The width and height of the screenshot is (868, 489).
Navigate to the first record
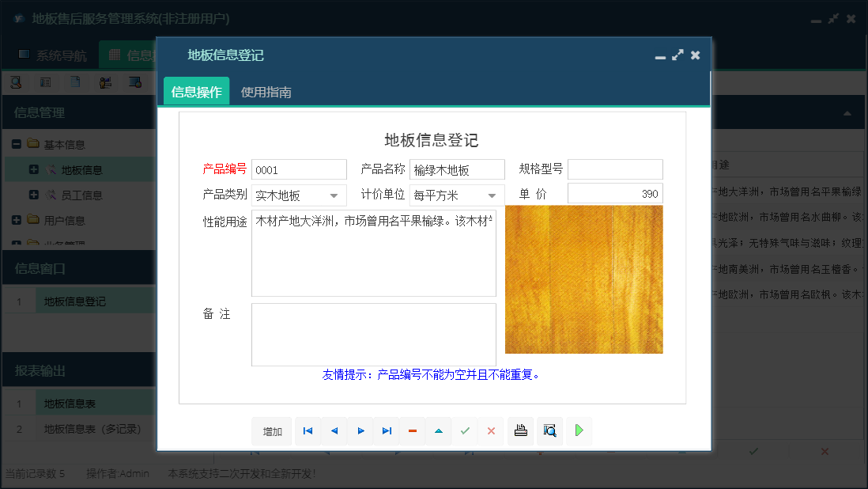click(308, 431)
